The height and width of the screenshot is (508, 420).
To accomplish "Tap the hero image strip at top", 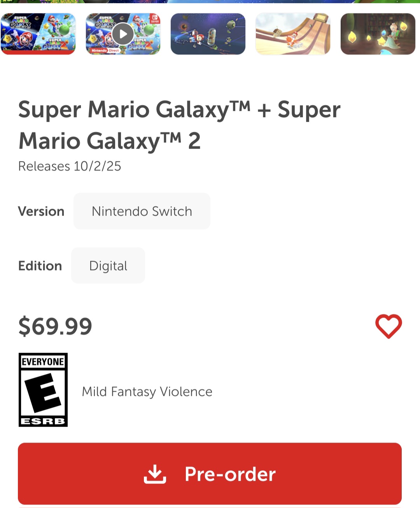I will (210, 1).
